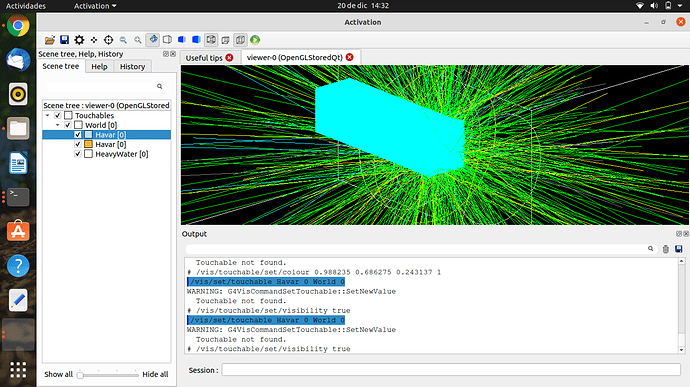Select the World [0] tree row
Screen dimensions: 690x387
[x=106, y=125]
